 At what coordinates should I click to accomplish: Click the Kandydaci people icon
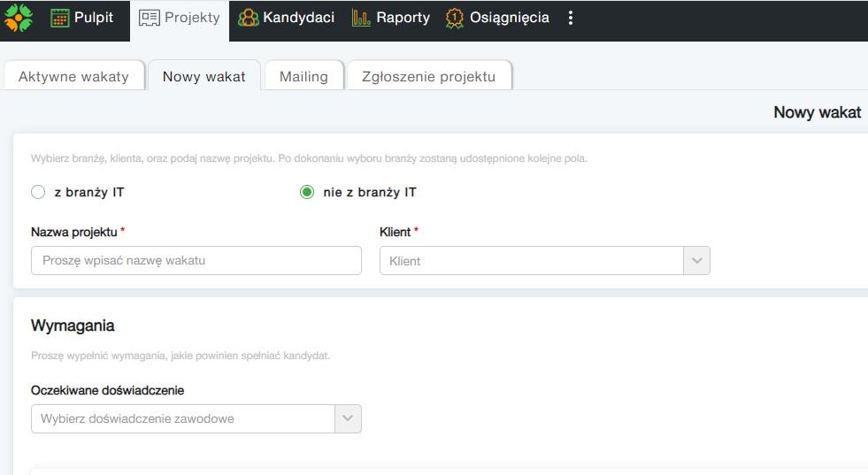pos(248,18)
